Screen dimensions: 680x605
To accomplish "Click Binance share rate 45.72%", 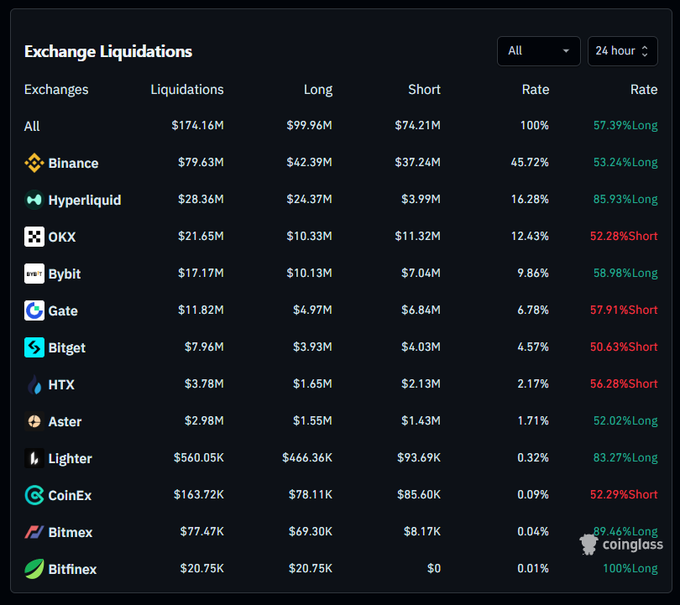I will [530, 162].
